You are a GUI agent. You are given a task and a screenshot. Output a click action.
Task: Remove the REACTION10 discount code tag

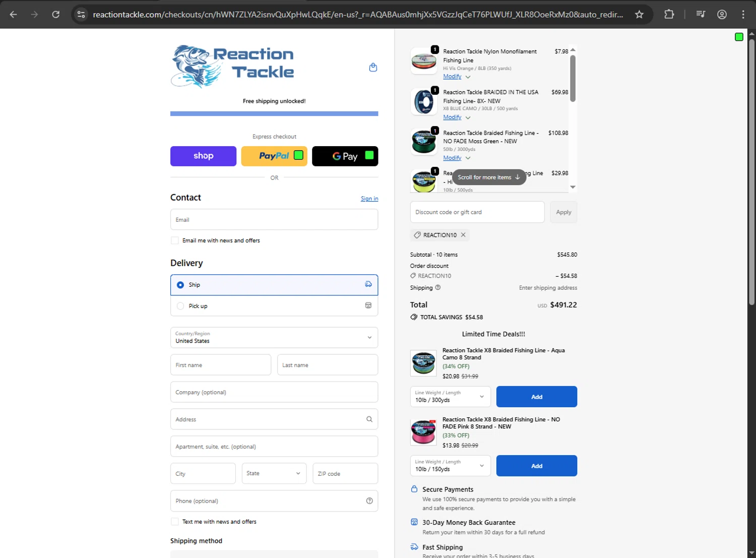point(463,235)
